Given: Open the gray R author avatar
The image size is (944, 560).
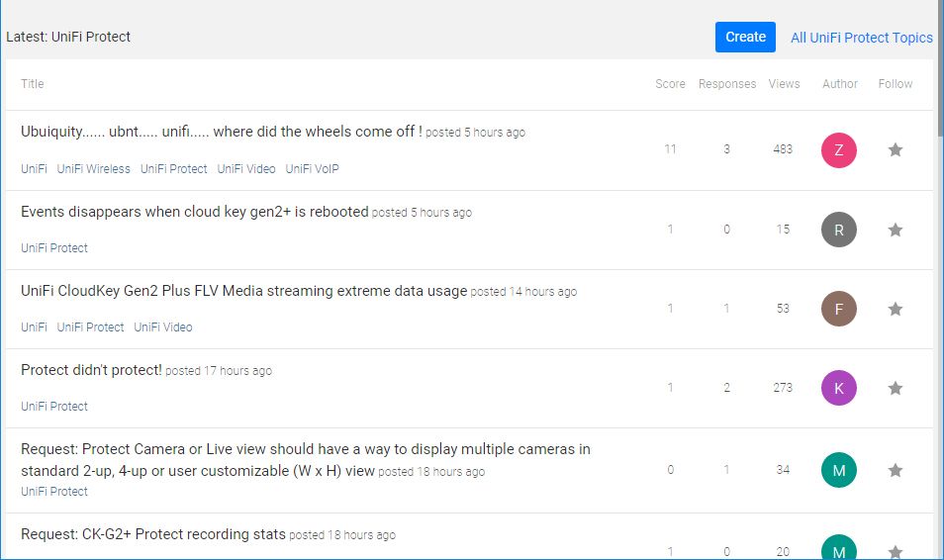Looking at the screenshot, I should [838, 230].
